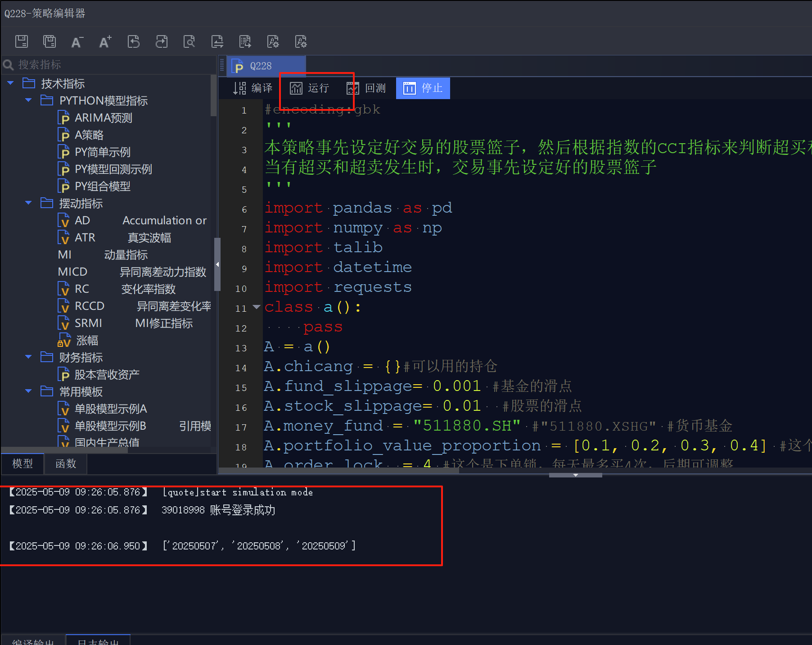The width and height of the screenshot is (812, 645).
Task: Collapse the PYTHON模型指标 folder
Action: coord(28,100)
